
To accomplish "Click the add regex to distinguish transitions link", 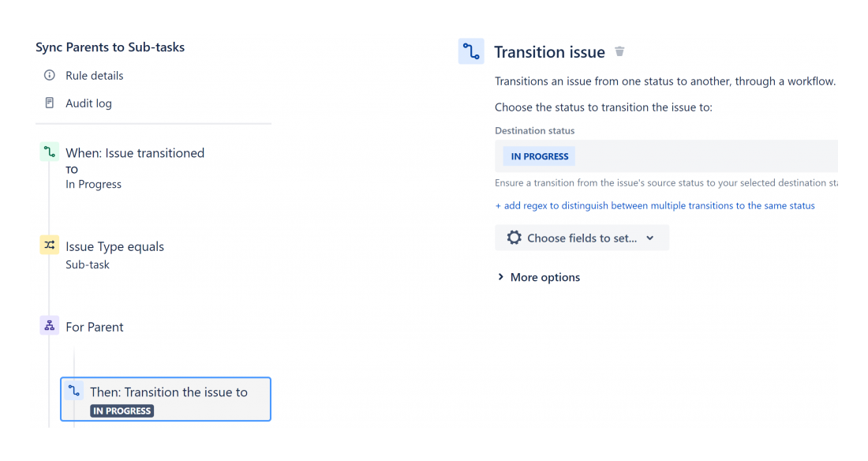I will pos(655,205).
